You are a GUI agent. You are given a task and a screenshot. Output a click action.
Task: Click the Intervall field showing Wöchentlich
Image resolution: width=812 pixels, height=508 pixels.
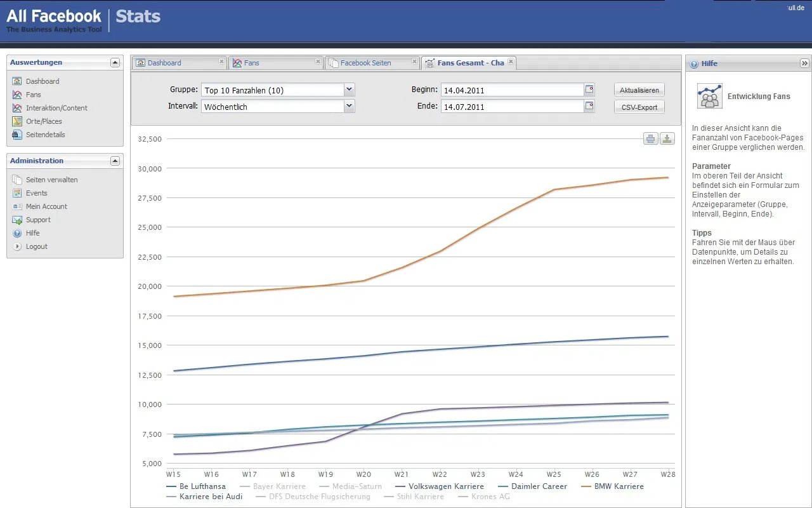[x=273, y=107]
